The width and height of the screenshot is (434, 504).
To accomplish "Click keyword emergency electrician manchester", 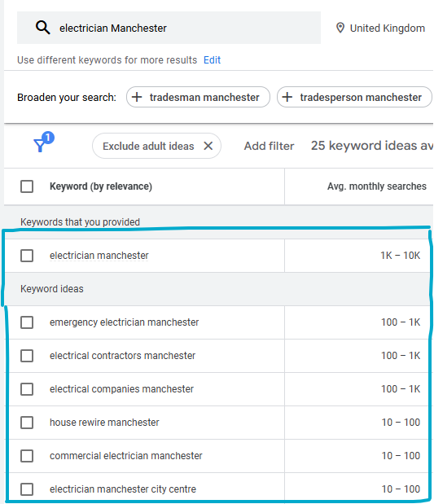I will (x=124, y=322).
